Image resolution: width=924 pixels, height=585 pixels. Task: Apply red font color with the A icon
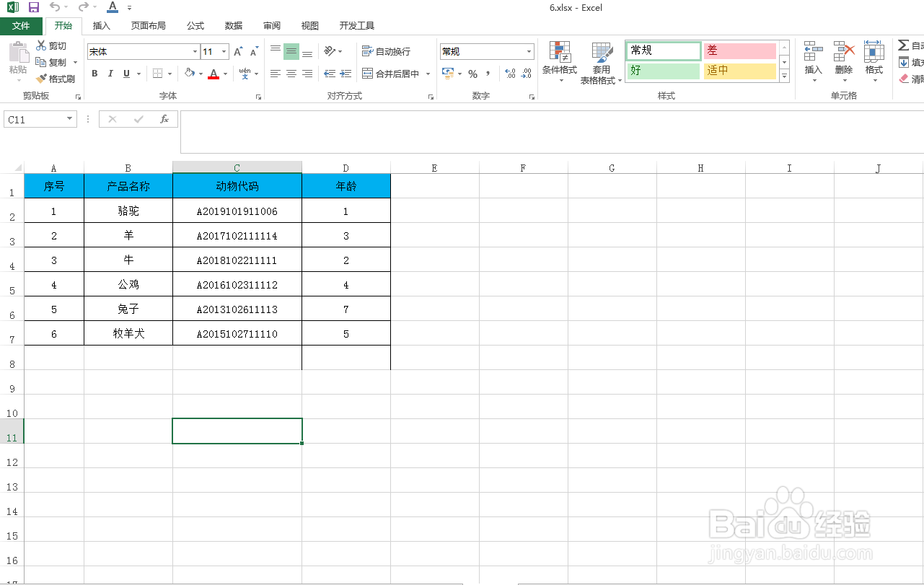(x=213, y=74)
